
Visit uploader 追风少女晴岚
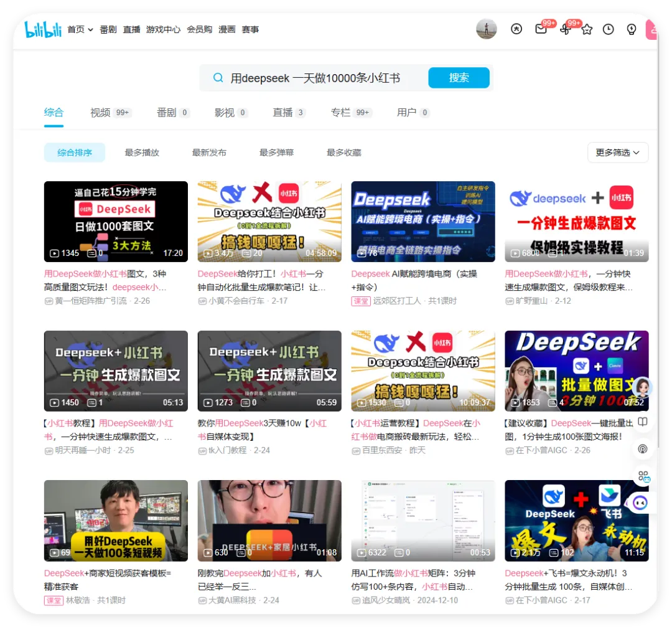(386, 600)
